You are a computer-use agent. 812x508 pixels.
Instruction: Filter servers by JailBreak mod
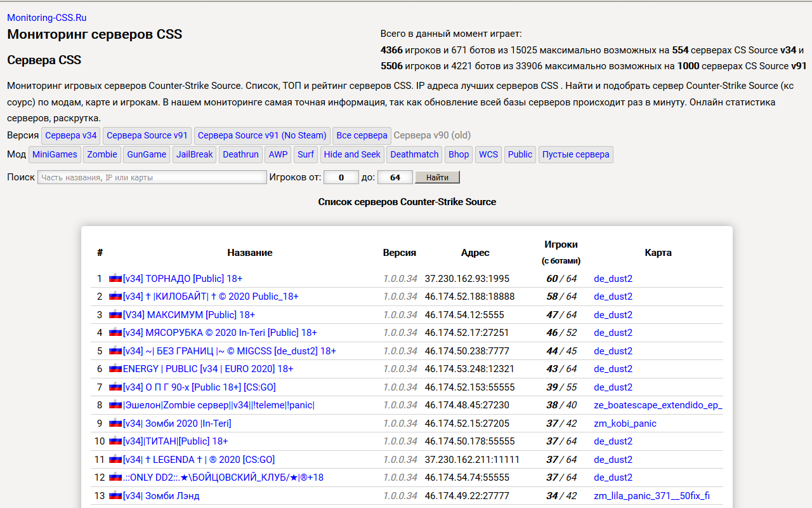click(x=195, y=154)
